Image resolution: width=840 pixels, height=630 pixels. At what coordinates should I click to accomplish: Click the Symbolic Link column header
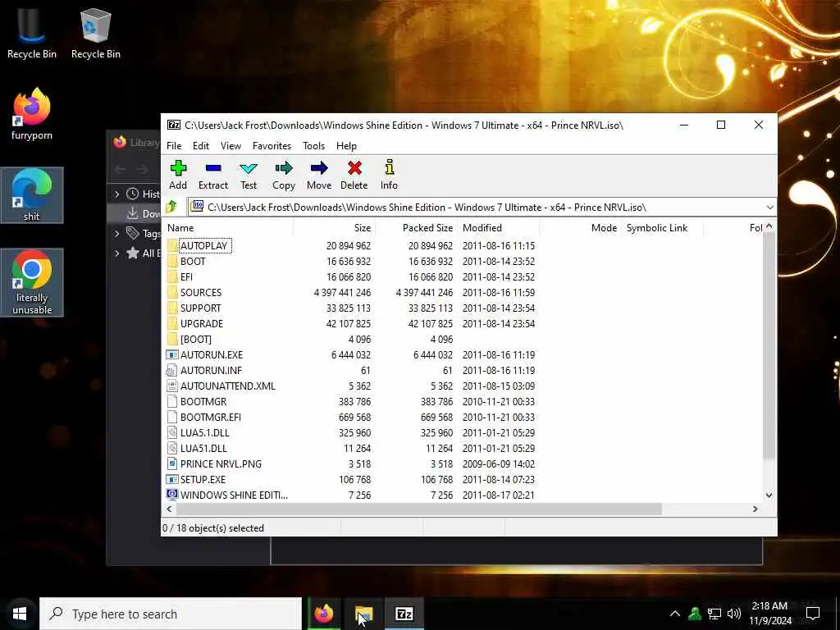click(x=663, y=228)
